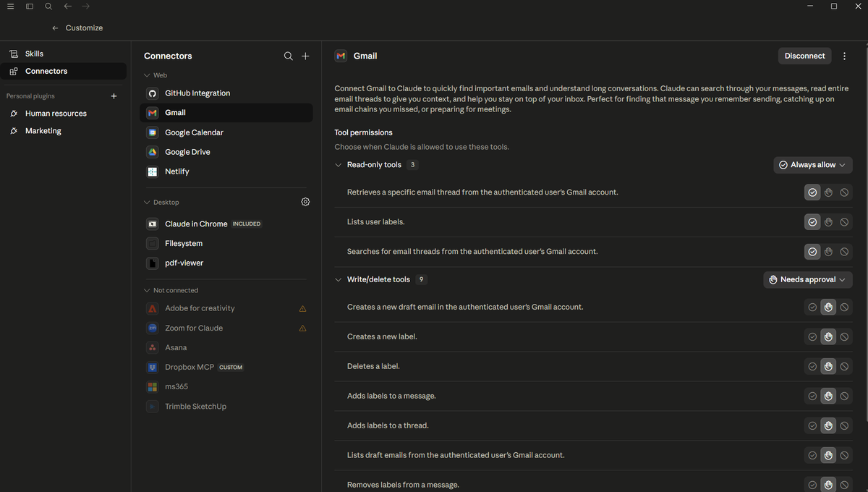Viewport: 868px width, 492px height.
Task: Open search from the title bar
Action: tap(48, 7)
